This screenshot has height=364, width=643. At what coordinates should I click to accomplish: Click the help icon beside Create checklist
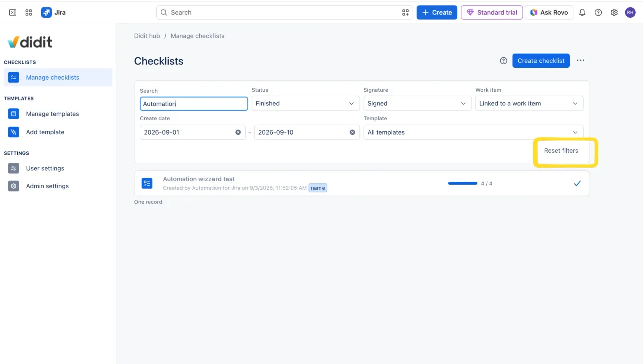coord(503,61)
